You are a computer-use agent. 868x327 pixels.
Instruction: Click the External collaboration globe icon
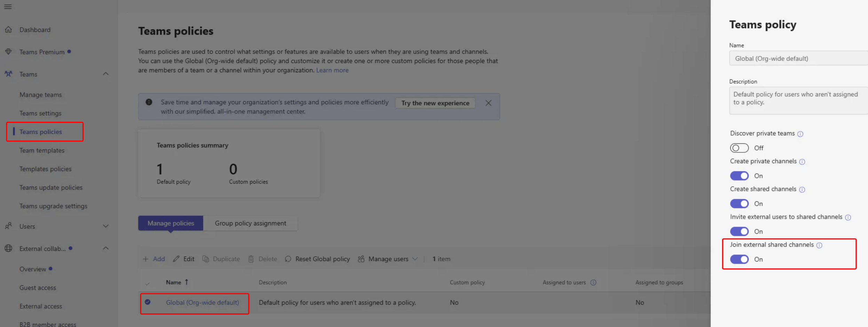[9, 248]
